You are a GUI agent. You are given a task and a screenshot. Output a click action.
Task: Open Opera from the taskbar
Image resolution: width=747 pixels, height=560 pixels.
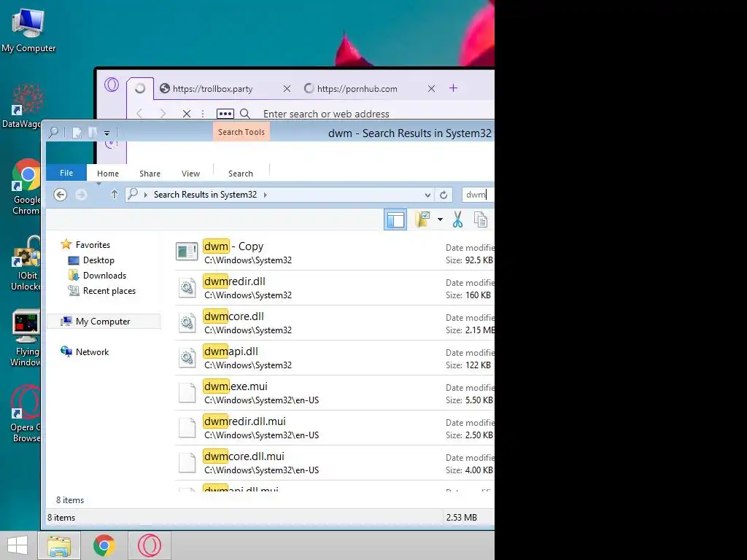coord(150,545)
